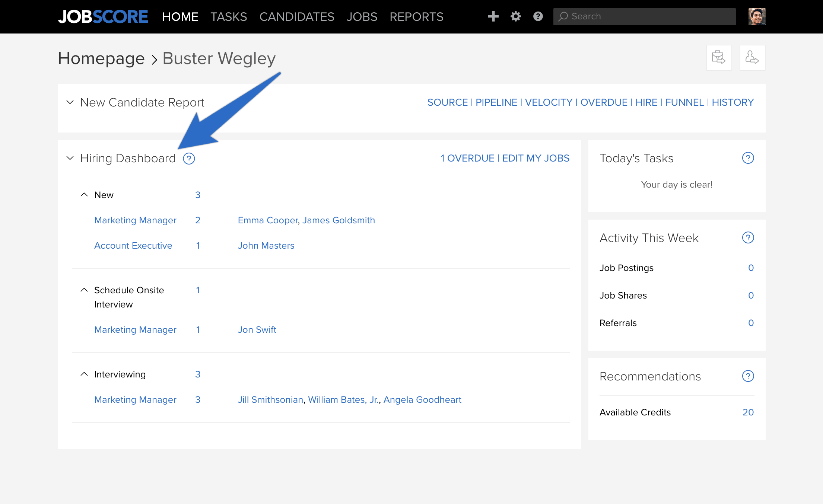The height and width of the screenshot is (504, 823).
Task: Open the settings gear icon
Action: point(516,16)
